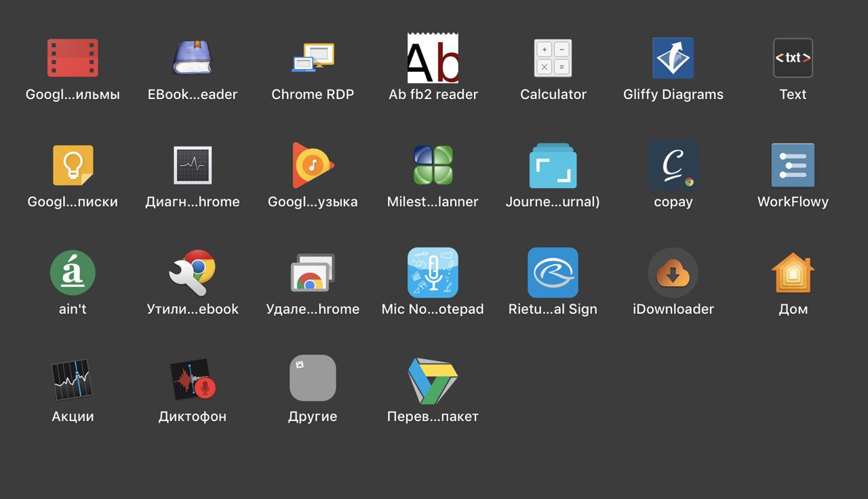Screen dimensions: 868x499
Task: Open the Journey journal app
Action: click(553, 165)
